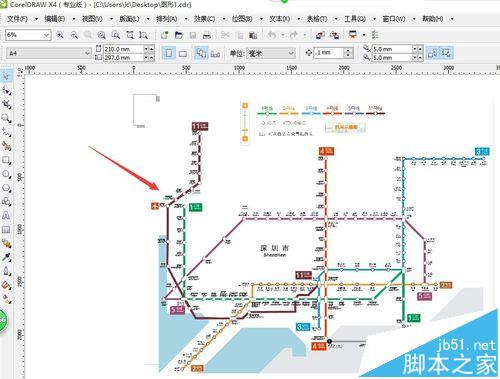Open the 文本(X) menu

pos(279,19)
